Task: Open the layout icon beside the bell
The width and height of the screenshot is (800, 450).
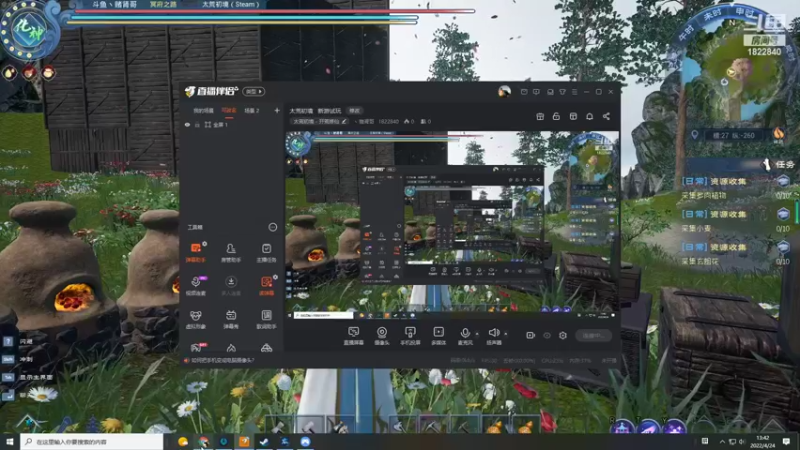Action: coord(573,116)
